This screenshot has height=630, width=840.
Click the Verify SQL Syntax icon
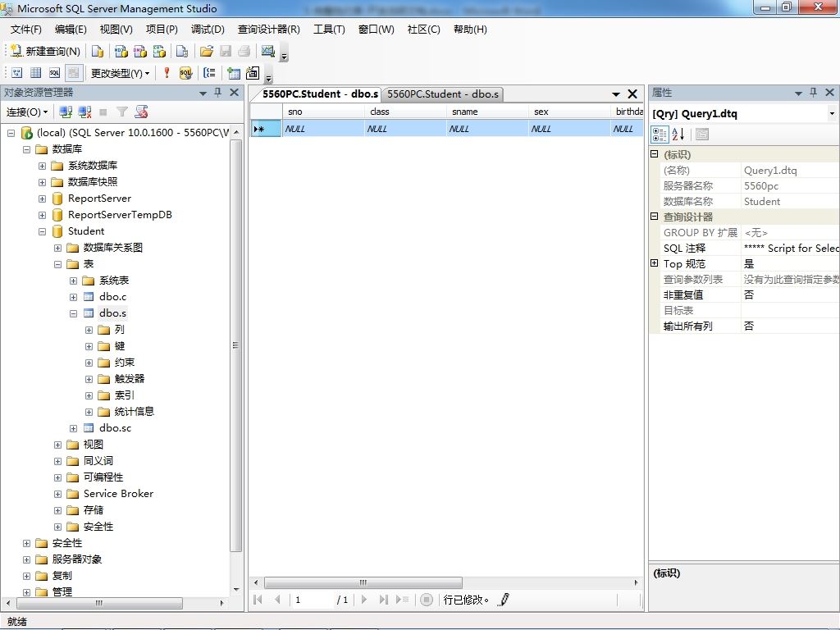185,73
